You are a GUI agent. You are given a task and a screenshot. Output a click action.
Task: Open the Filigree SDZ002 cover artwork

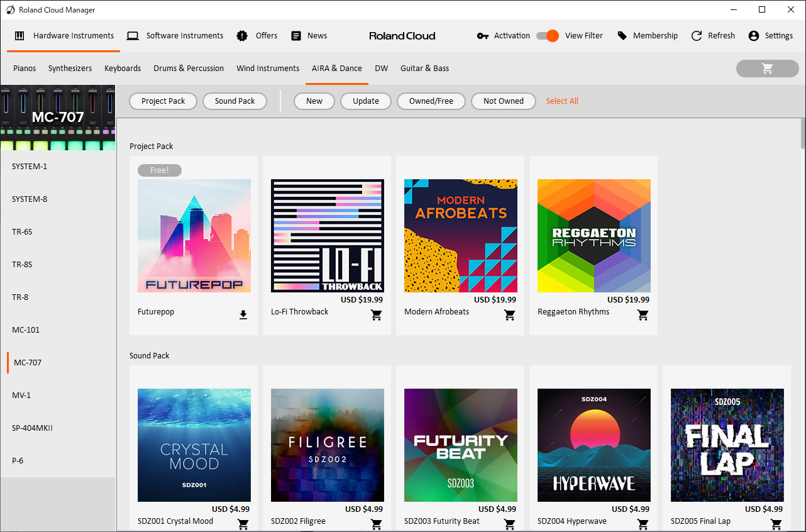328,445
